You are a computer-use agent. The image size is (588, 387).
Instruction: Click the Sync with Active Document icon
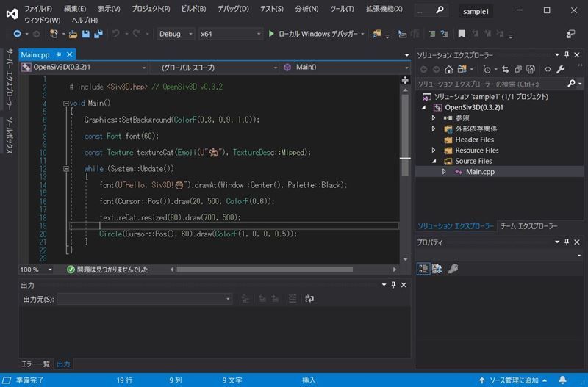[506, 69]
